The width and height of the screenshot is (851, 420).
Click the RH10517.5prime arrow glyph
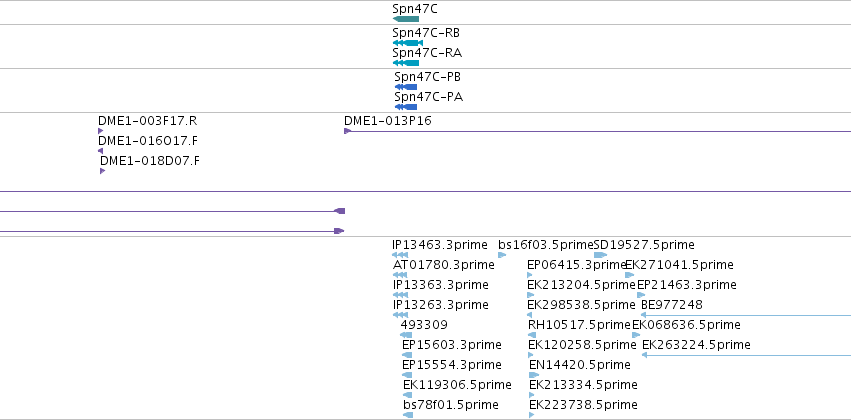click(531, 335)
